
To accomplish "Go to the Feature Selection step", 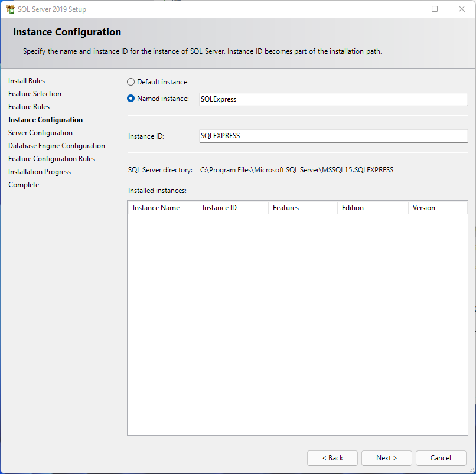I will pyautogui.click(x=35, y=94).
